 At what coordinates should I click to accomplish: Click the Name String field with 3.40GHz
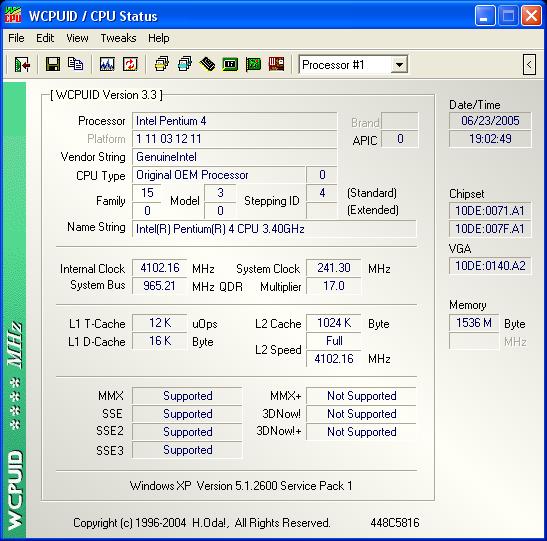pyautogui.click(x=274, y=229)
